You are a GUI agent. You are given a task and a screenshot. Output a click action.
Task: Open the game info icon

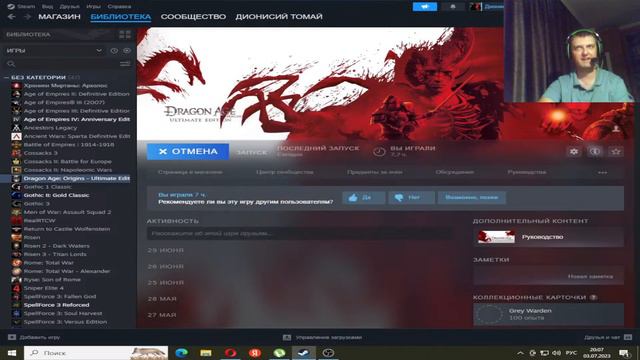click(x=595, y=152)
